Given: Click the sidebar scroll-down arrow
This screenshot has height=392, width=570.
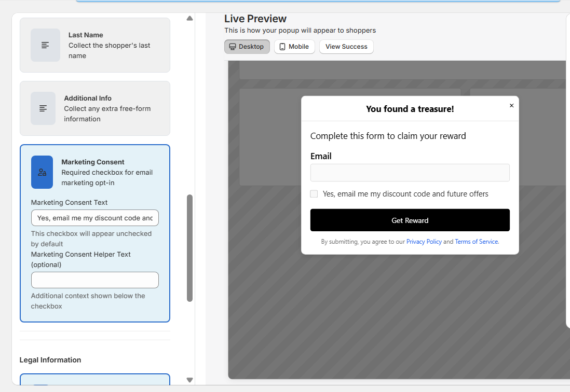Looking at the screenshot, I should [x=189, y=380].
